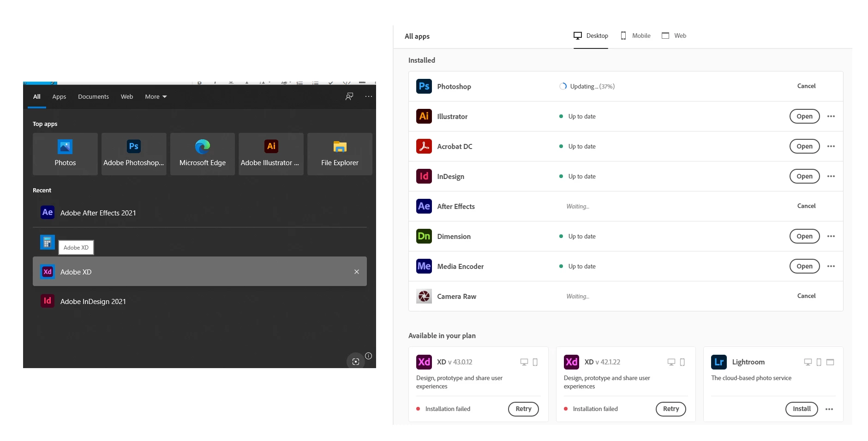Open Acrobat DC from Creative Cloud

click(x=804, y=146)
